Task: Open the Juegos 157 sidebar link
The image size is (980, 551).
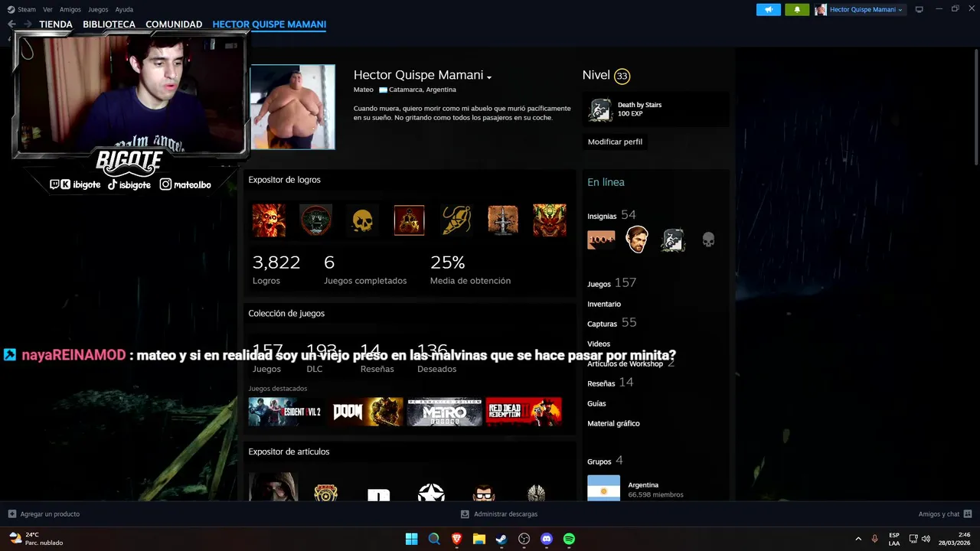Action: click(612, 283)
